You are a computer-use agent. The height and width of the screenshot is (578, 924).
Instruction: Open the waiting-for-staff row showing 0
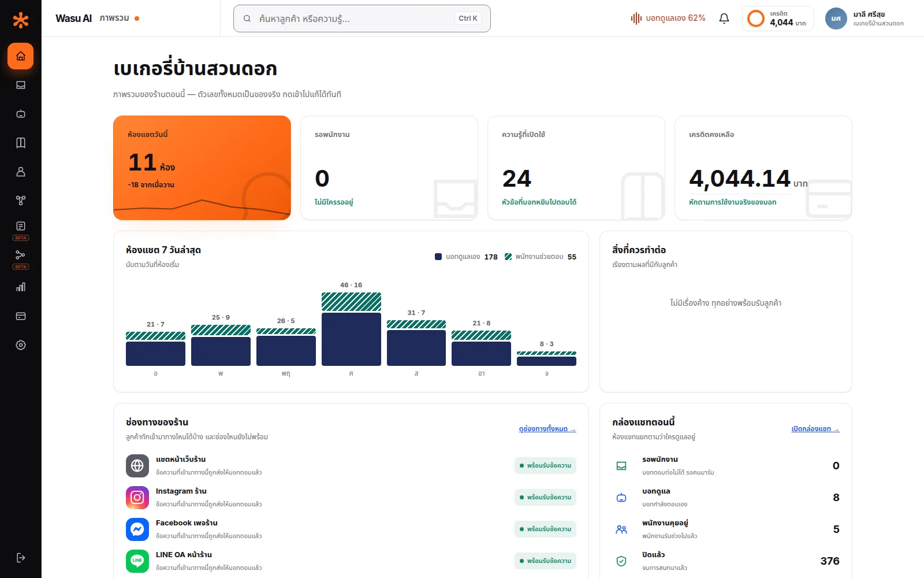pos(726,466)
